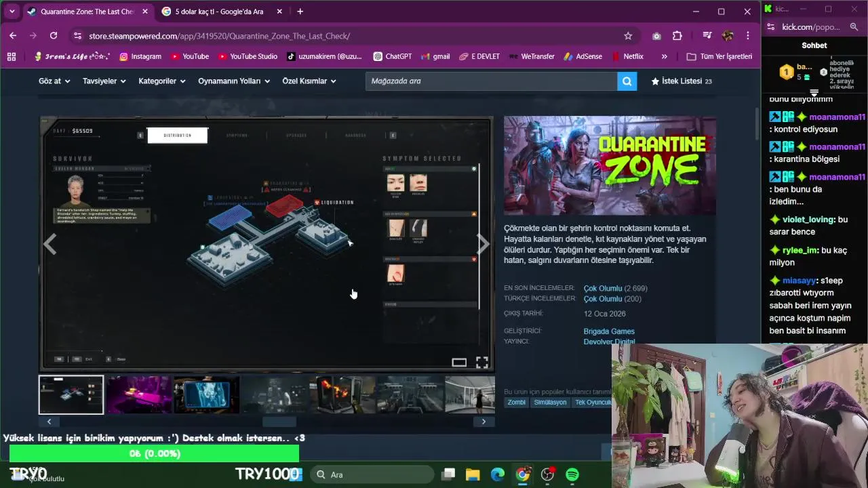The width and height of the screenshot is (868, 488).
Task: Close the 5 dolar kaç tl tab
Action: coord(279,12)
